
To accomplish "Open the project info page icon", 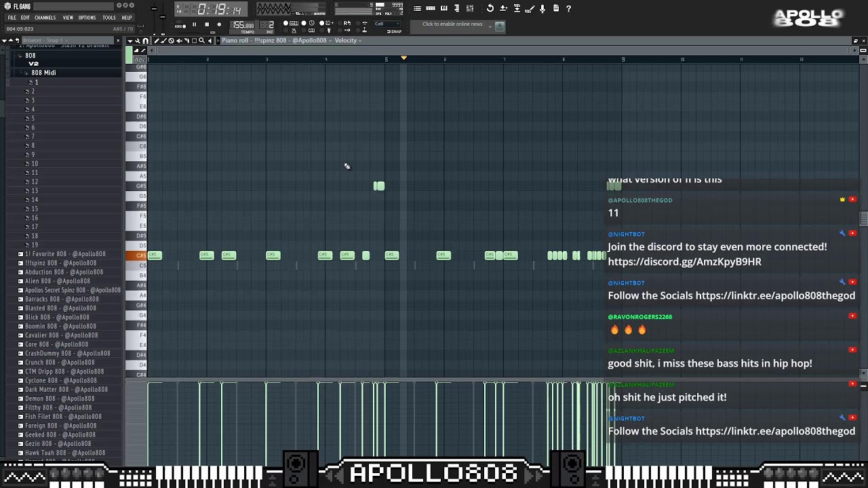I will pyautogui.click(x=556, y=8).
